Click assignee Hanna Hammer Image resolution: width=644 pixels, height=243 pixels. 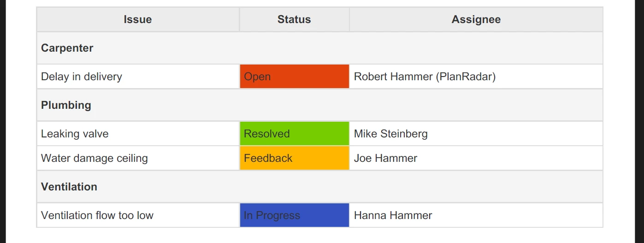393,215
